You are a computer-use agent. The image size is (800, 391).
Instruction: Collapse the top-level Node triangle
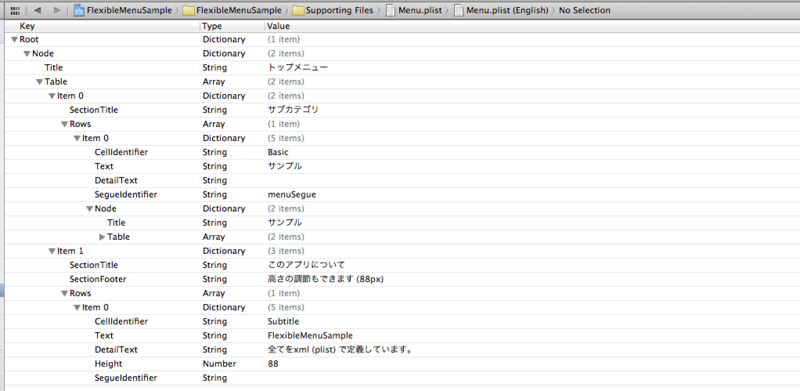click(27, 54)
